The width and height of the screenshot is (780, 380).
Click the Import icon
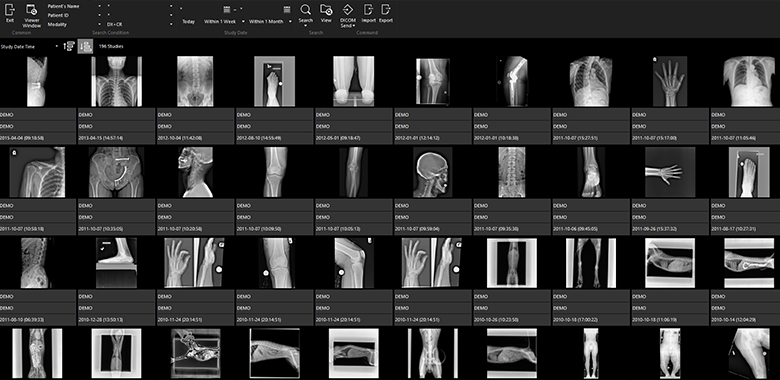(x=368, y=9)
